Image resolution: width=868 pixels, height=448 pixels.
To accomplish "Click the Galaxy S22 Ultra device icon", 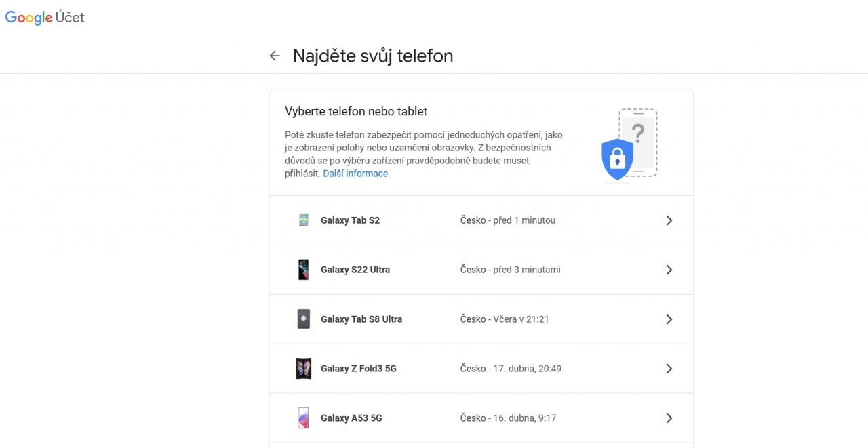I will click(304, 270).
